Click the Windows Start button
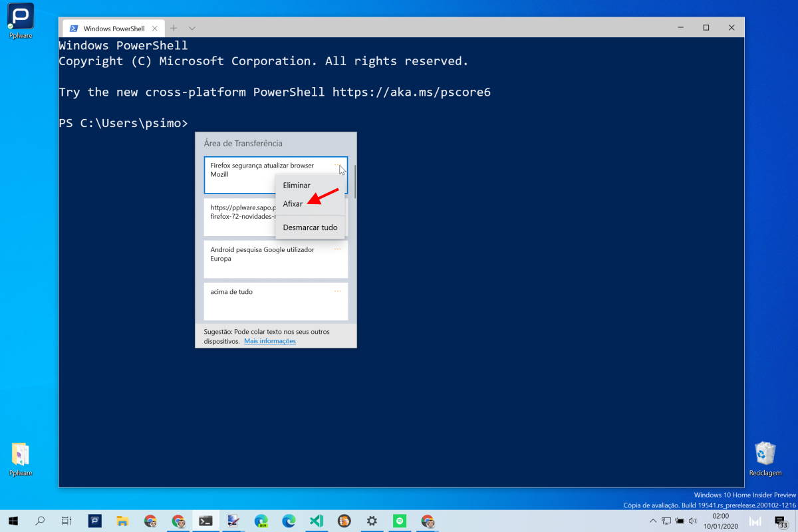The image size is (798, 532). pos(13,521)
